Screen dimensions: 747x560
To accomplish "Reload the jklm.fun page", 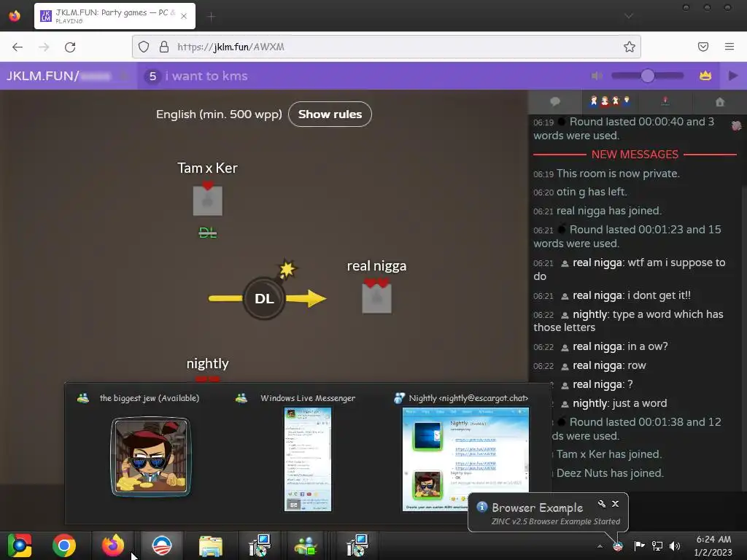I will pyautogui.click(x=70, y=47).
